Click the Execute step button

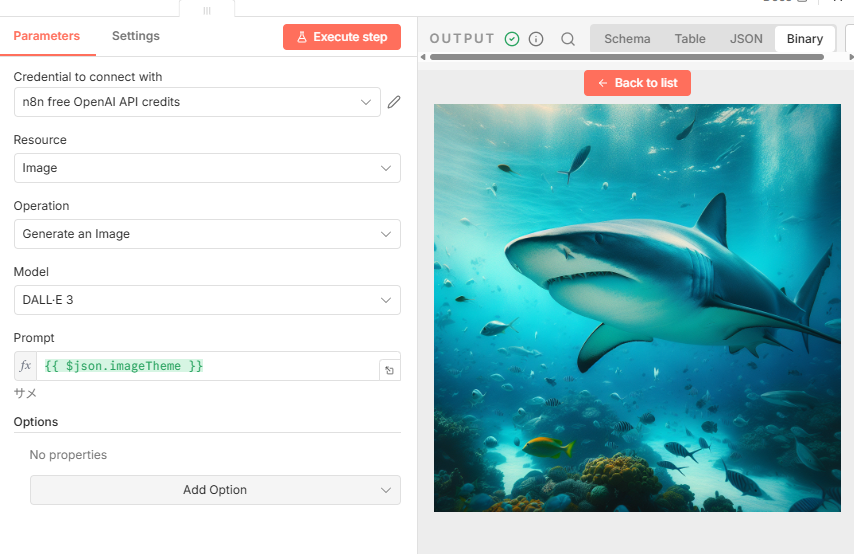pyautogui.click(x=341, y=37)
